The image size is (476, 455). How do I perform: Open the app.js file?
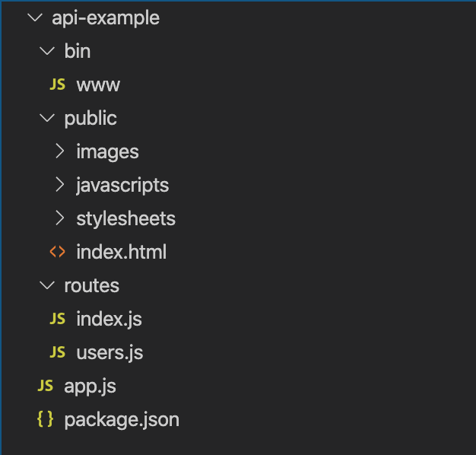[x=90, y=387]
